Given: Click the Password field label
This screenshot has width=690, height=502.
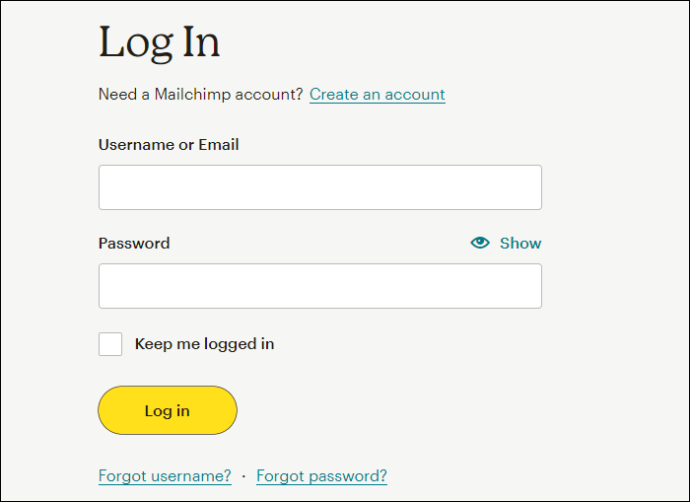Looking at the screenshot, I should [x=134, y=243].
